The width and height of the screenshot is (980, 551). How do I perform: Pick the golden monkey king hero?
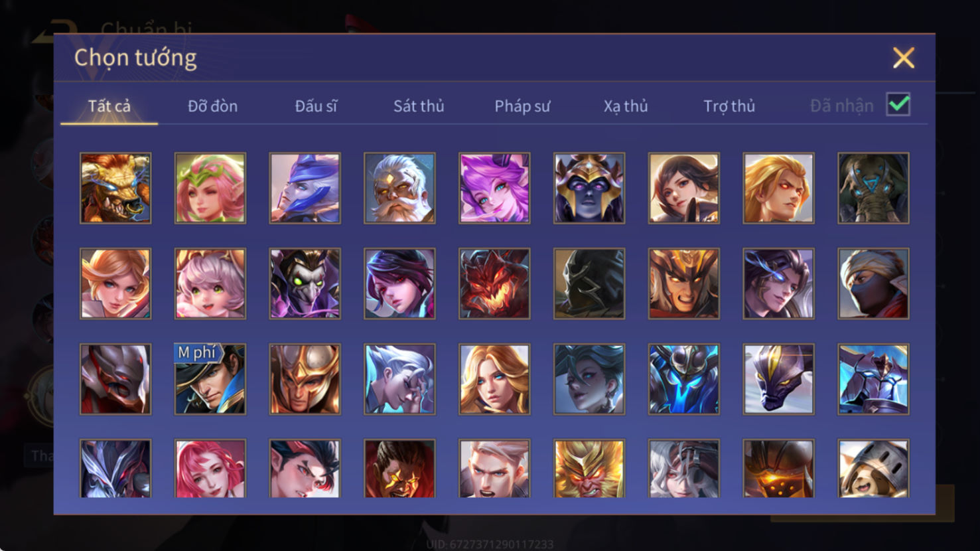[x=589, y=469]
